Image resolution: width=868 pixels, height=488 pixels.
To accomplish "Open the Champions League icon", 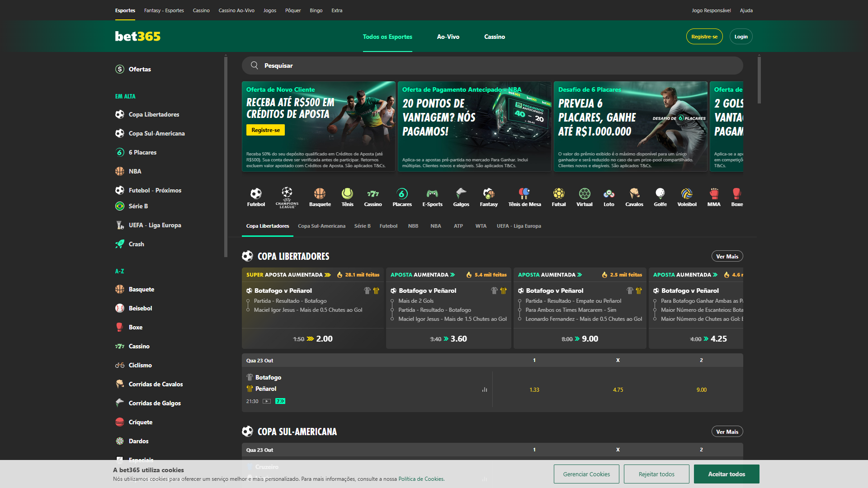I will pyautogui.click(x=287, y=197).
